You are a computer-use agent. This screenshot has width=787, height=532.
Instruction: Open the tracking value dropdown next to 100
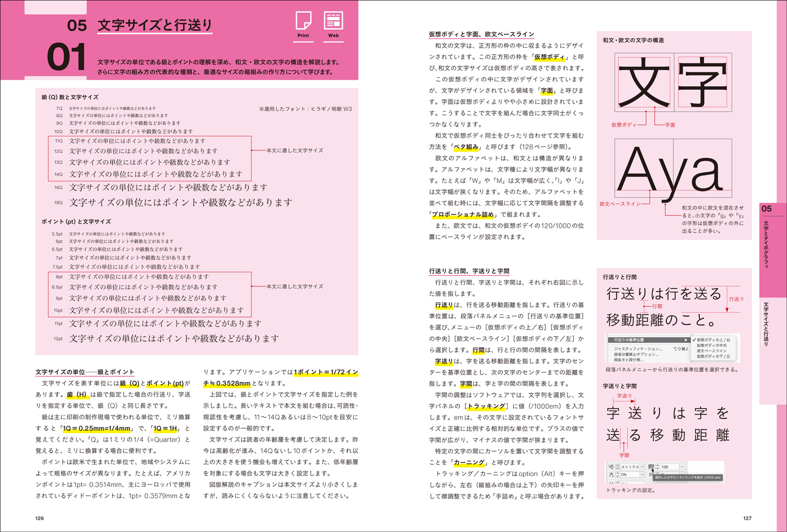(x=682, y=467)
